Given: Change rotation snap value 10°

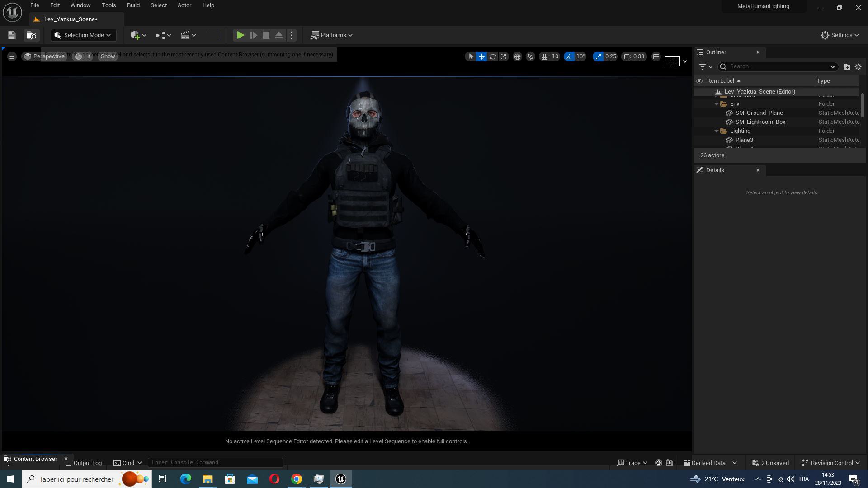Looking at the screenshot, I should click(x=580, y=56).
